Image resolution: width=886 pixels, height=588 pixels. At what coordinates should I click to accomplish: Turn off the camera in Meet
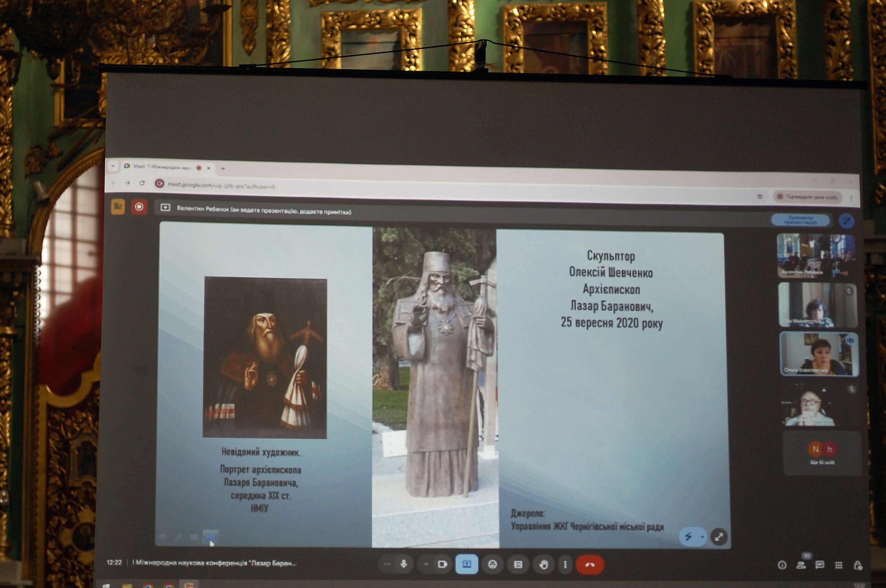tap(442, 564)
